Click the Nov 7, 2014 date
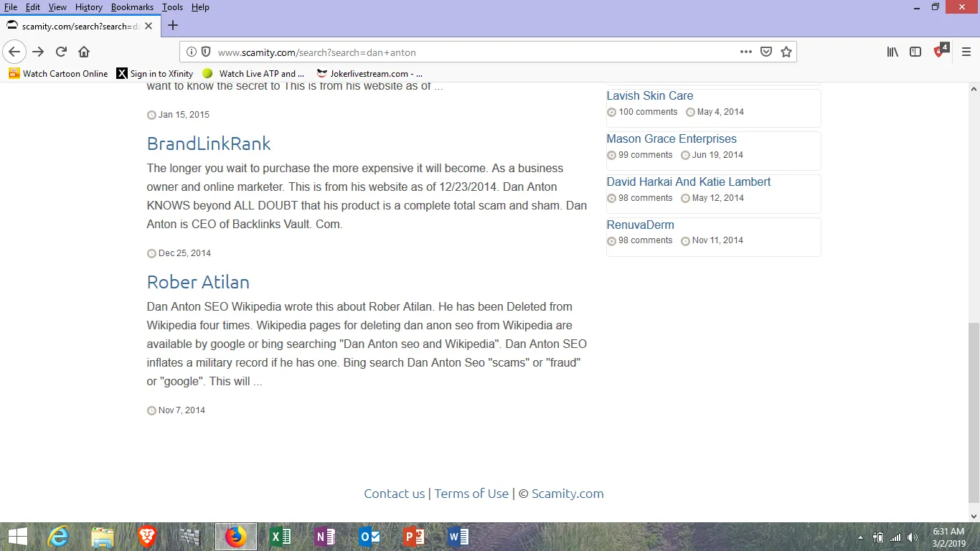Image resolution: width=980 pixels, height=551 pixels. [x=182, y=410]
